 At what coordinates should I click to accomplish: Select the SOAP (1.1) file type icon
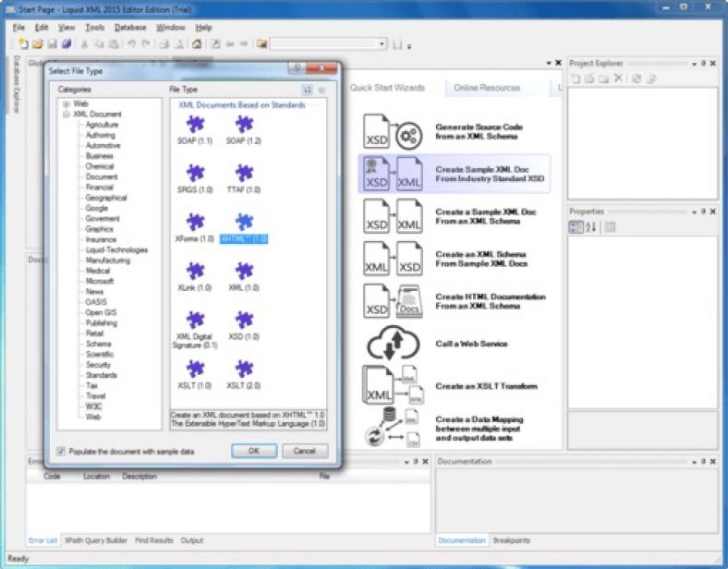point(195,124)
